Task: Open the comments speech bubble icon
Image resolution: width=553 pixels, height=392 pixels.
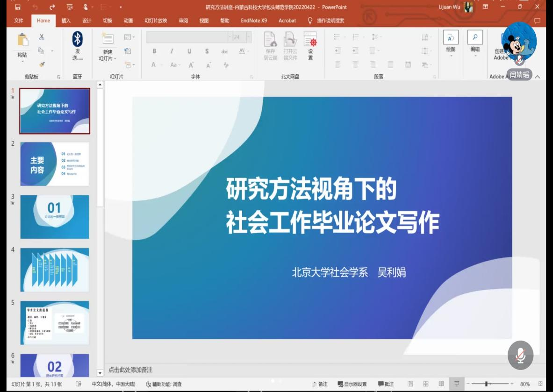Action: coord(537,21)
